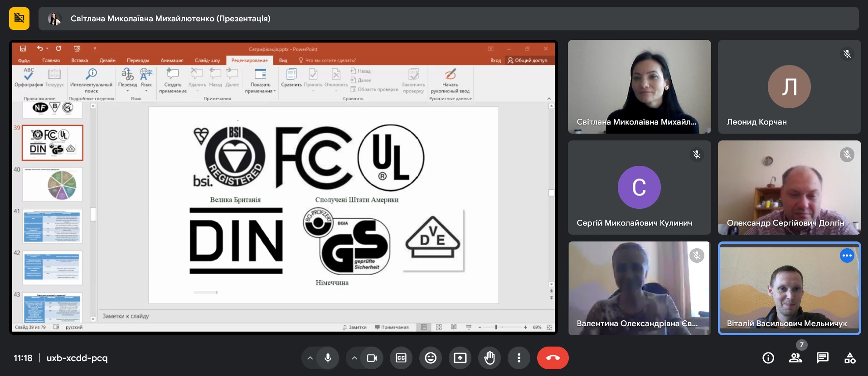The height and width of the screenshot is (376, 868).
Task: Raise hand in the meeting
Action: (x=490, y=358)
